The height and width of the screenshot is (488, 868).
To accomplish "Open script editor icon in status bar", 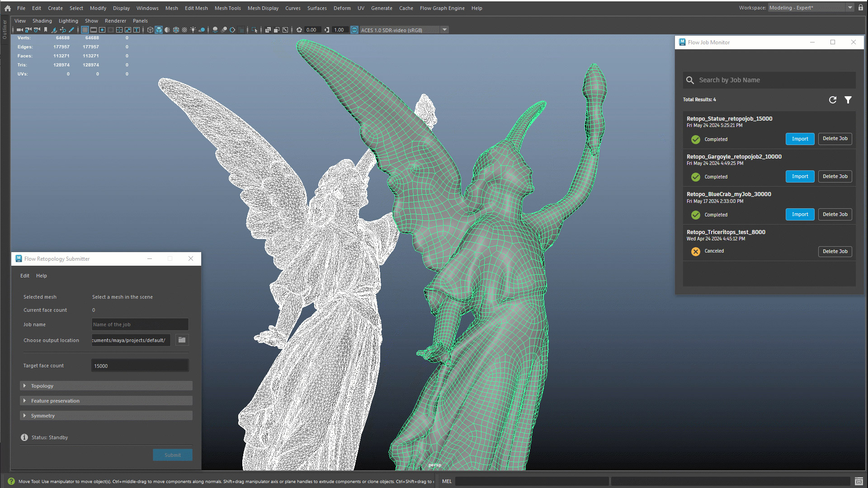I will pyautogui.click(x=859, y=481).
